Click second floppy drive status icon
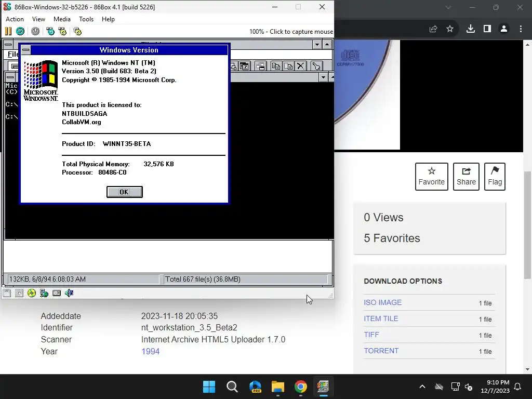This screenshot has width=532, height=399. coord(19,293)
